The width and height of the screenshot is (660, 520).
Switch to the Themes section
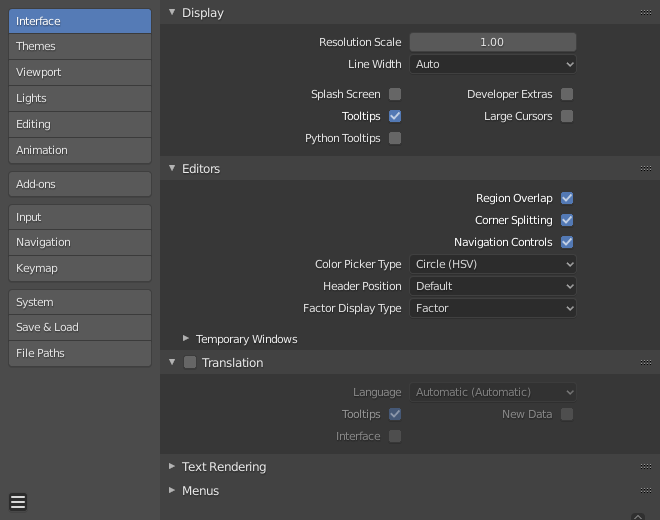[80, 46]
